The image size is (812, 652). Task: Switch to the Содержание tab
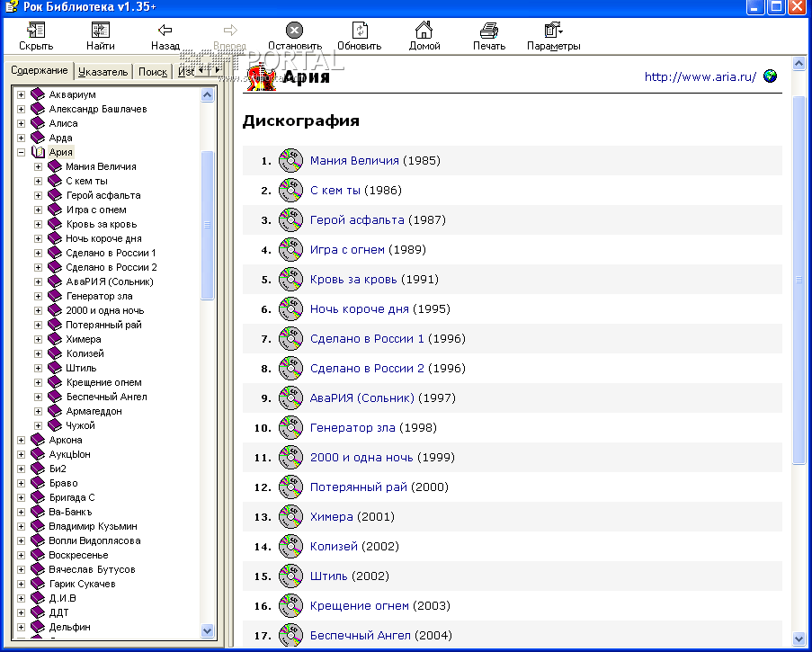tap(40, 70)
